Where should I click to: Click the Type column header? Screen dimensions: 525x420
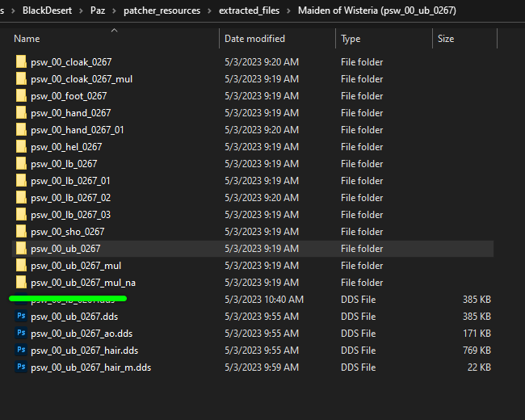351,39
